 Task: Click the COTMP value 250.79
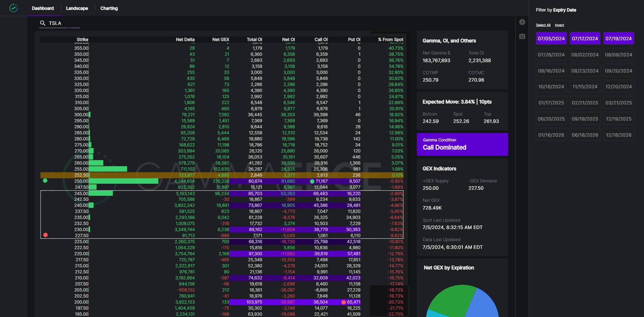tap(430, 80)
